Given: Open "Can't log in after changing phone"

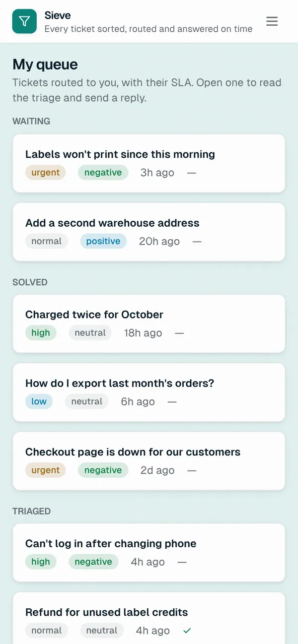Looking at the screenshot, I should click(149, 552).
